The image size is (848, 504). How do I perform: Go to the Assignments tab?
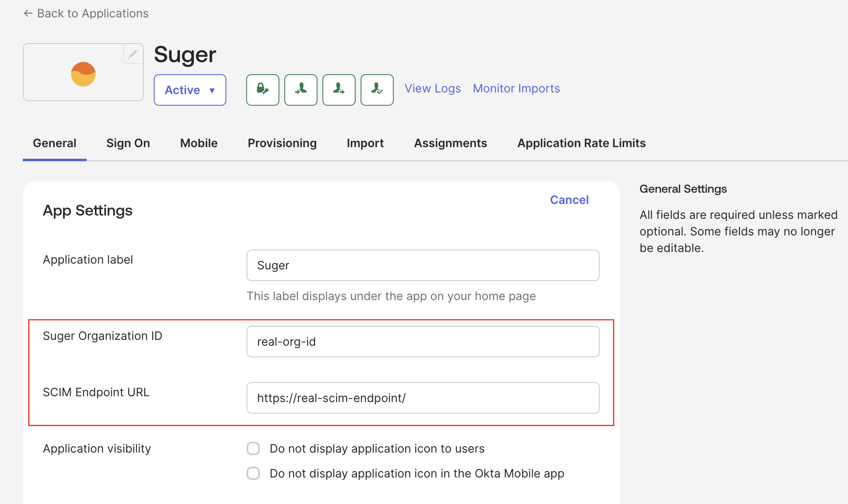point(450,143)
